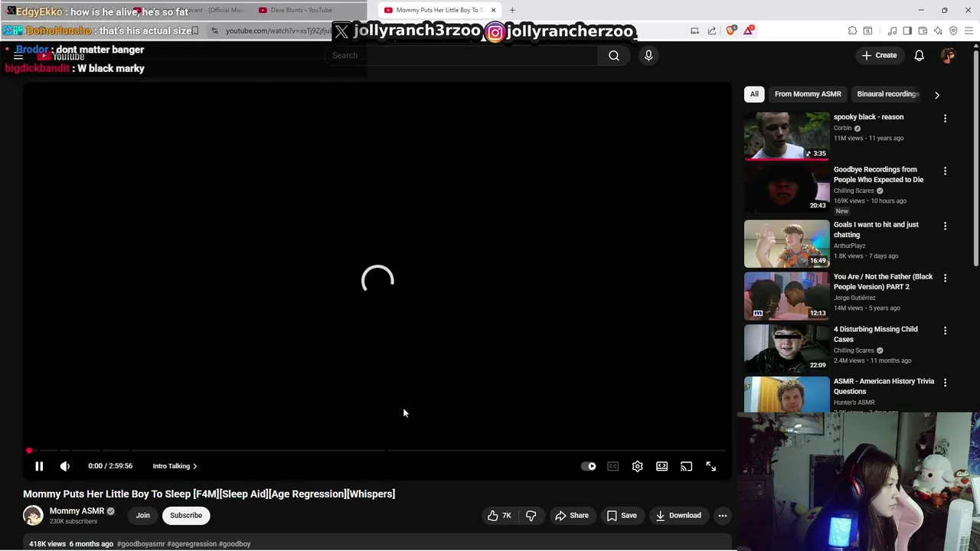Like the video with thumbs up

coord(499,516)
